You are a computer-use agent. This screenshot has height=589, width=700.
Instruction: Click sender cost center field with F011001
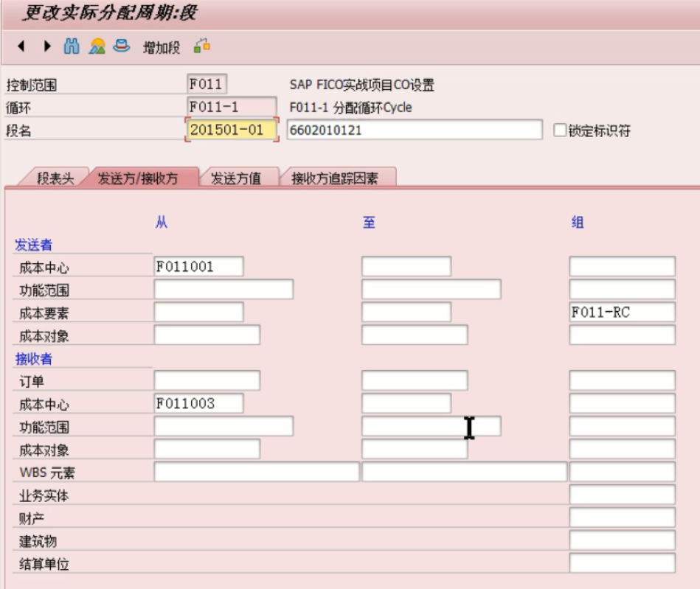pyautogui.click(x=198, y=264)
